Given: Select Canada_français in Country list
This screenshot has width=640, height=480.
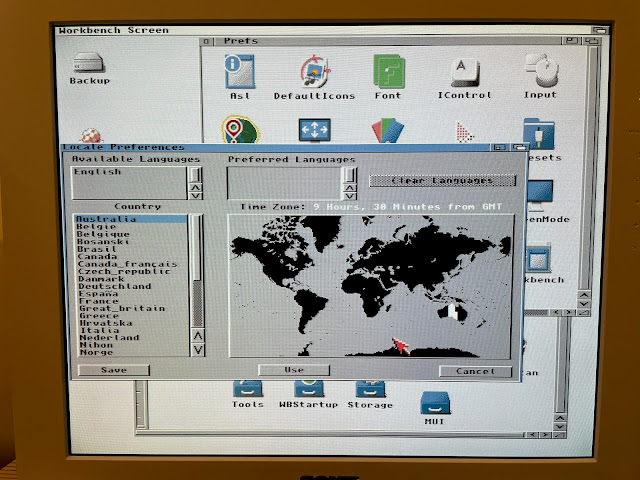Looking at the screenshot, I should click(x=131, y=264).
